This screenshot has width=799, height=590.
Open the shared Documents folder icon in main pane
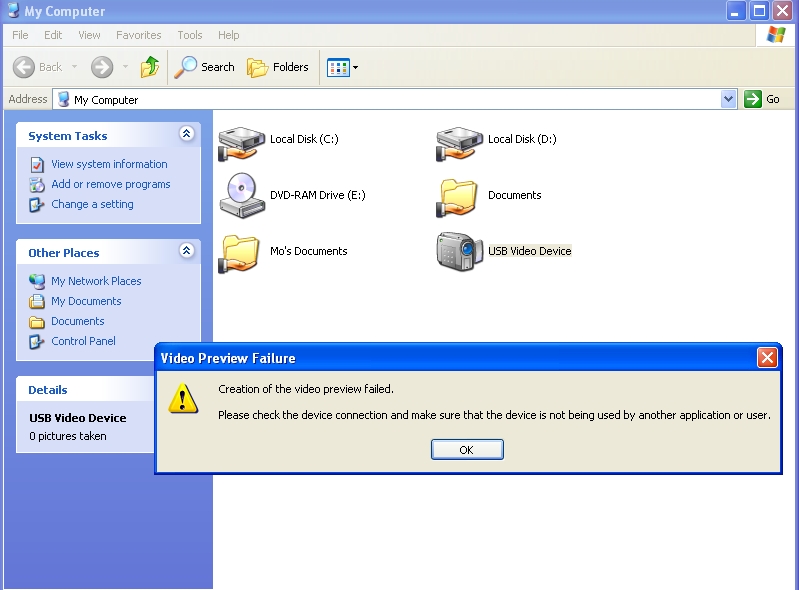click(457, 198)
